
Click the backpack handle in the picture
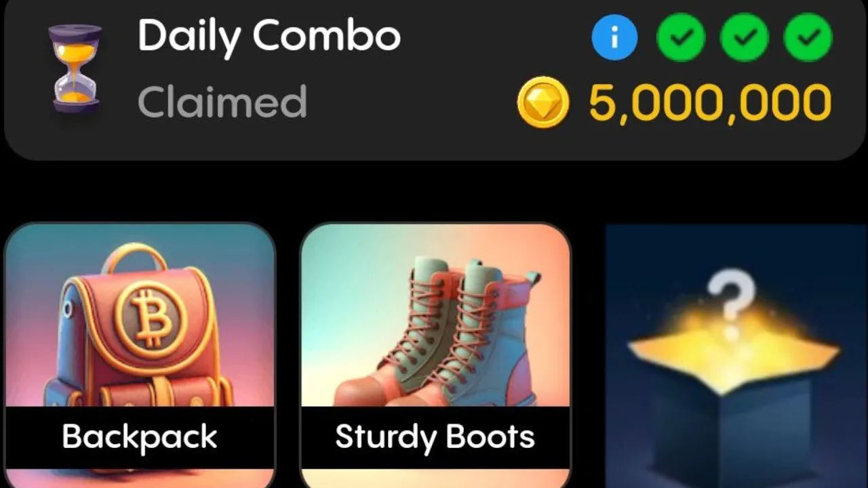click(137, 259)
